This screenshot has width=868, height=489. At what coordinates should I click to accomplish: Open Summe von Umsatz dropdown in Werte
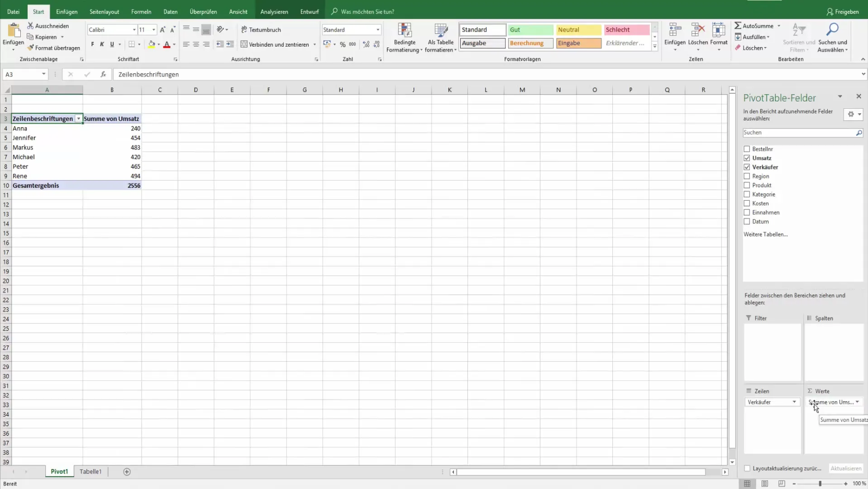(x=857, y=402)
